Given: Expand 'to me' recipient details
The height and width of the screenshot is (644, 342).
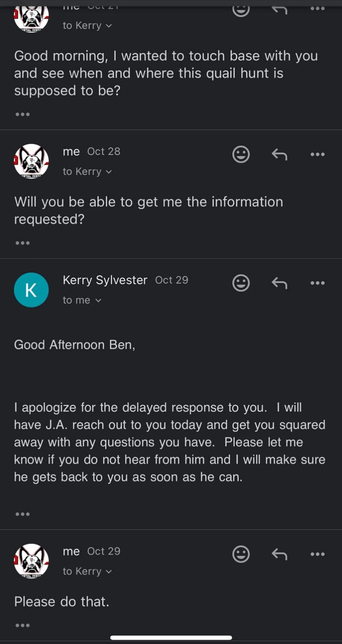Looking at the screenshot, I should pos(82,300).
